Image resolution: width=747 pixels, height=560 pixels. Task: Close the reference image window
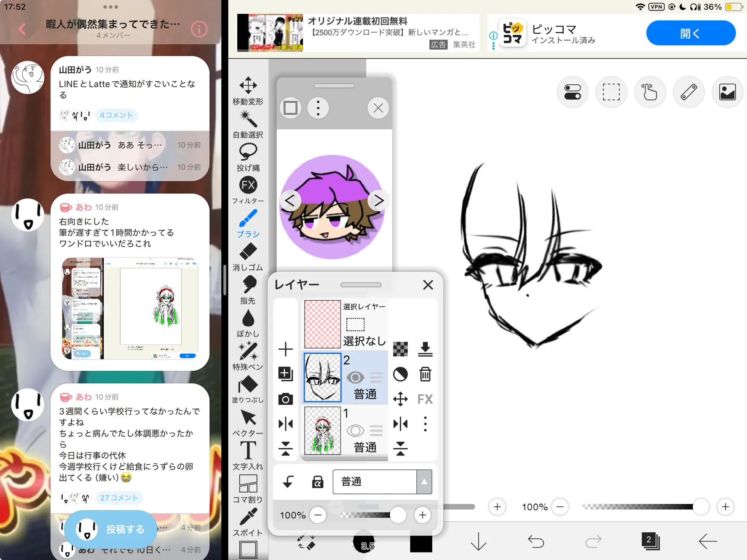pos(378,108)
